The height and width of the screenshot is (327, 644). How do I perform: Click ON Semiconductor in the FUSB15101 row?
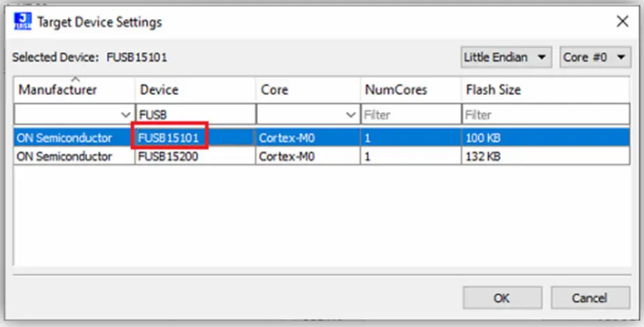pyautogui.click(x=74, y=138)
